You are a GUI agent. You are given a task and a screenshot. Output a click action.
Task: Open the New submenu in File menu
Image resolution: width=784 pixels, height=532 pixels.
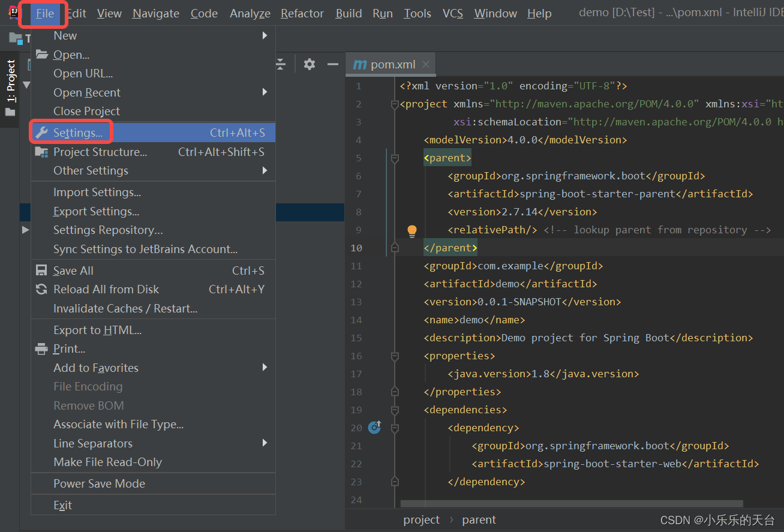click(153, 35)
